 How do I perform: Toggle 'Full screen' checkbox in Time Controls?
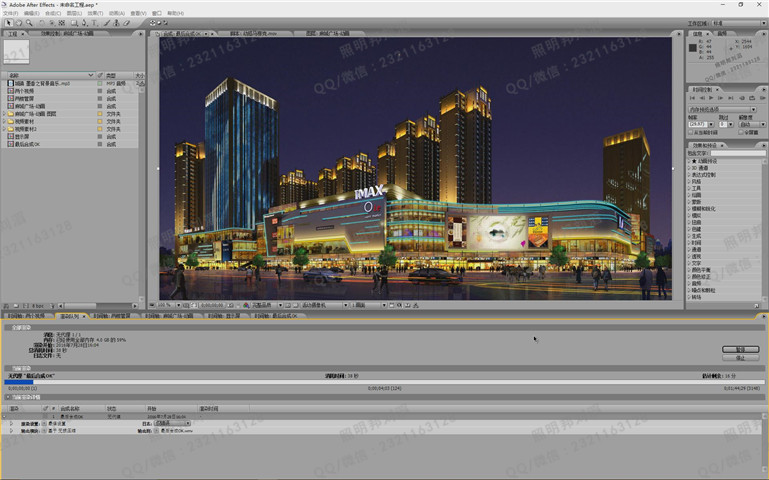point(741,132)
